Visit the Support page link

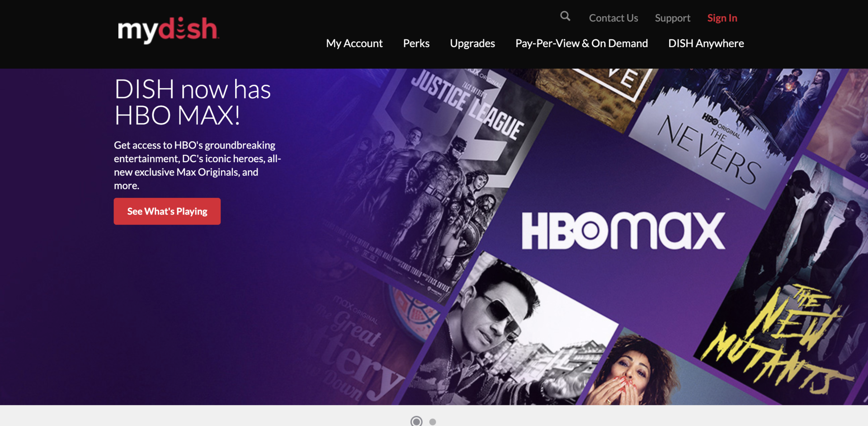(672, 18)
